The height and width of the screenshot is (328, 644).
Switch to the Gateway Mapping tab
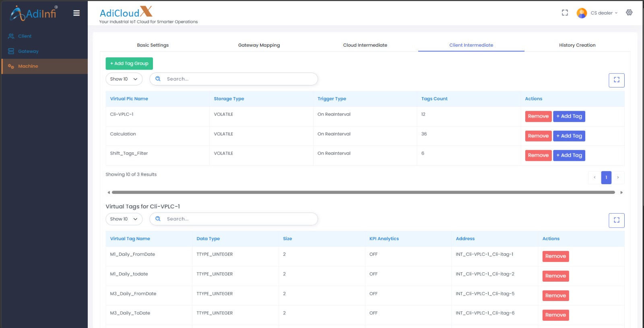(x=259, y=45)
